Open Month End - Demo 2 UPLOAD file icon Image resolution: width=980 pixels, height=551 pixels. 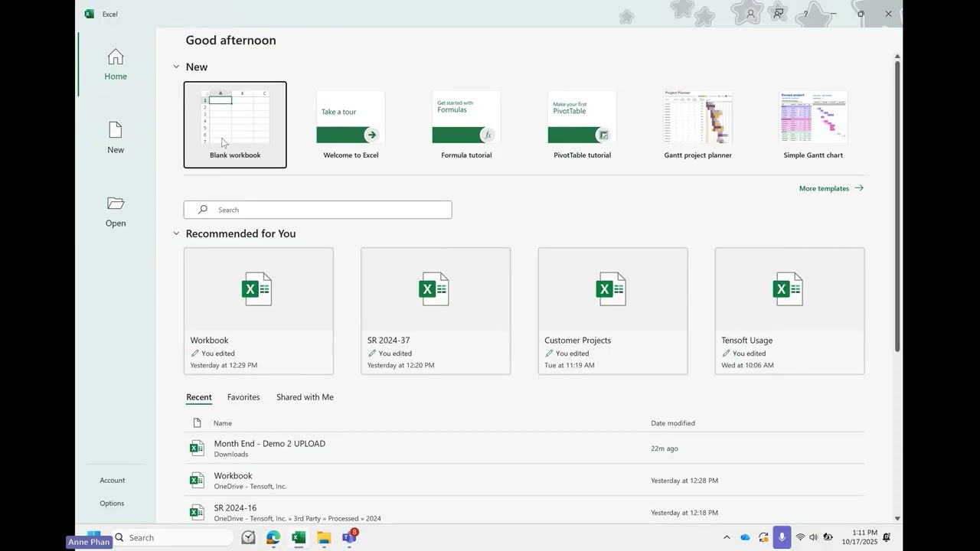click(197, 448)
